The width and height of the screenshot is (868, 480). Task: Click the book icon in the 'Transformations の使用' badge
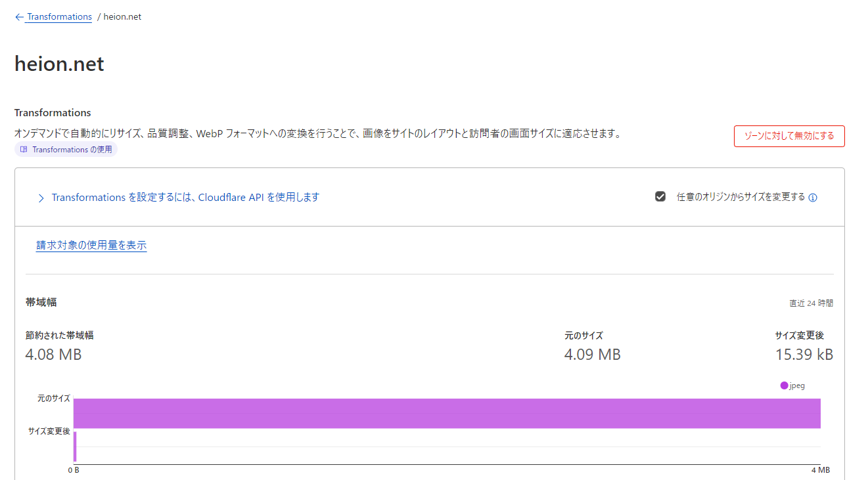point(24,150)
